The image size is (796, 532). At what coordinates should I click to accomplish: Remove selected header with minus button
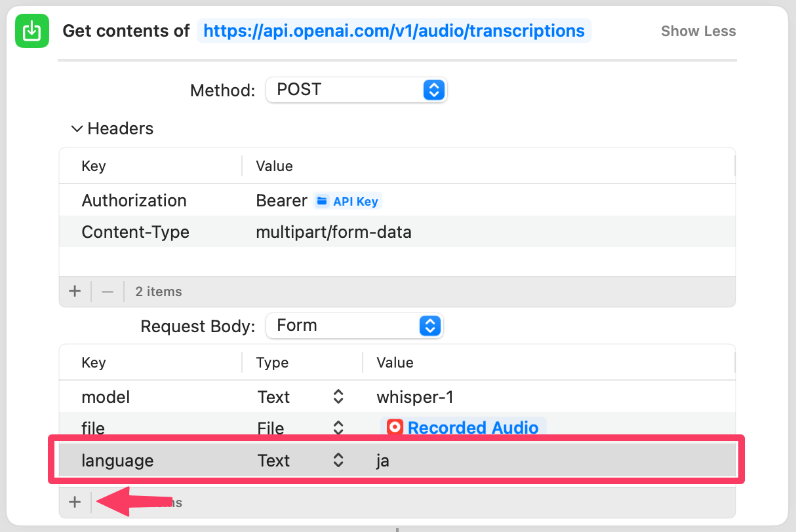(108, 292)
